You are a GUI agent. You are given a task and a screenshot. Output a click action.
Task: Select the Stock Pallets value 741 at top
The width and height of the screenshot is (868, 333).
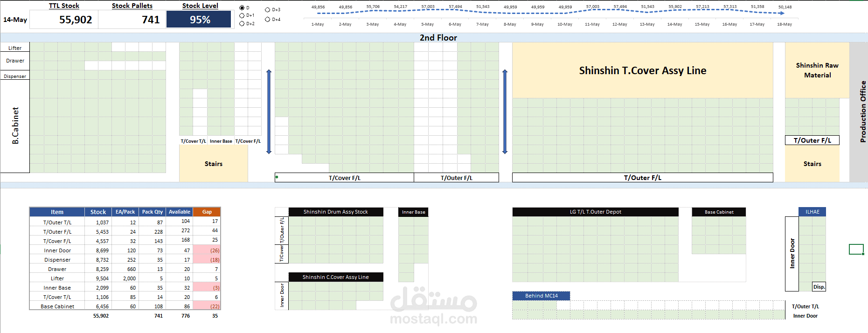151,20
